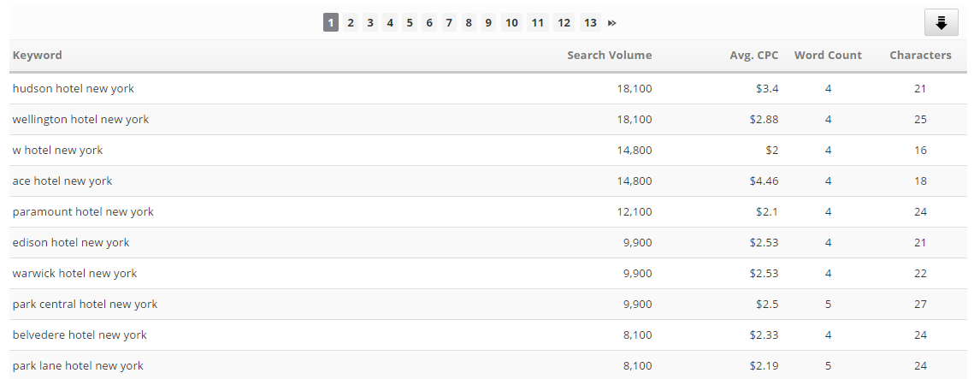Image resolution: width=980 pixels, height=379 pixels.
Task: Sort by Characters column header
Action: [x=920, y=56]
